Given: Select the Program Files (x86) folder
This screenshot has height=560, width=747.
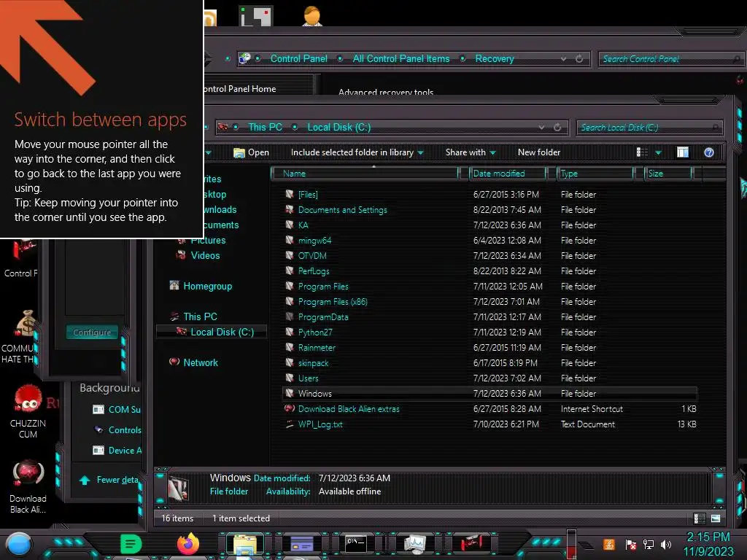Looking at the screenshot, I should [x=333, y=301].
